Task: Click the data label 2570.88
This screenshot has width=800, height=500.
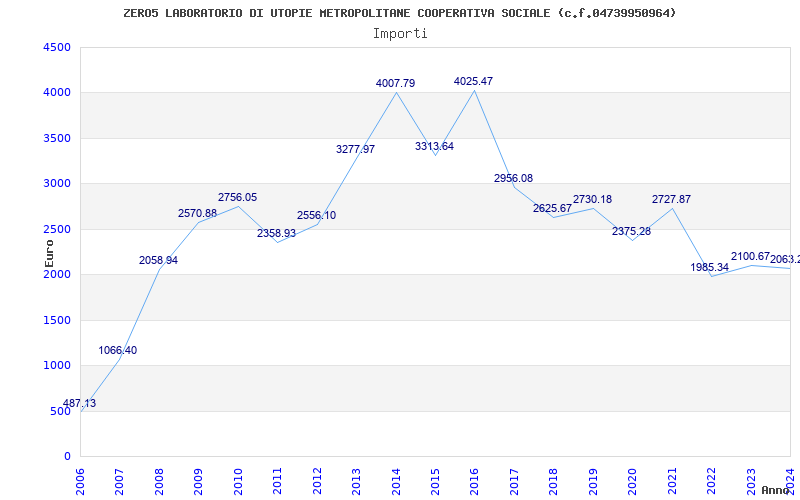Action: coord(197,214)
